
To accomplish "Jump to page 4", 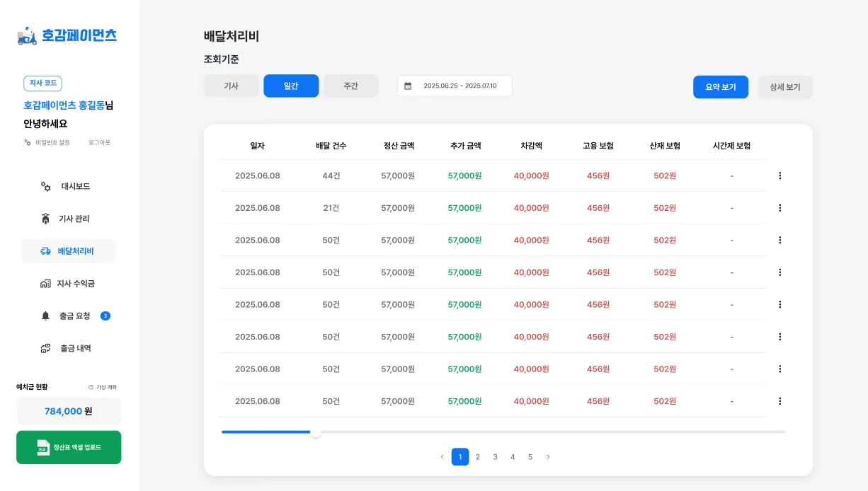I will pyautogui.click(x=513, y=457).
